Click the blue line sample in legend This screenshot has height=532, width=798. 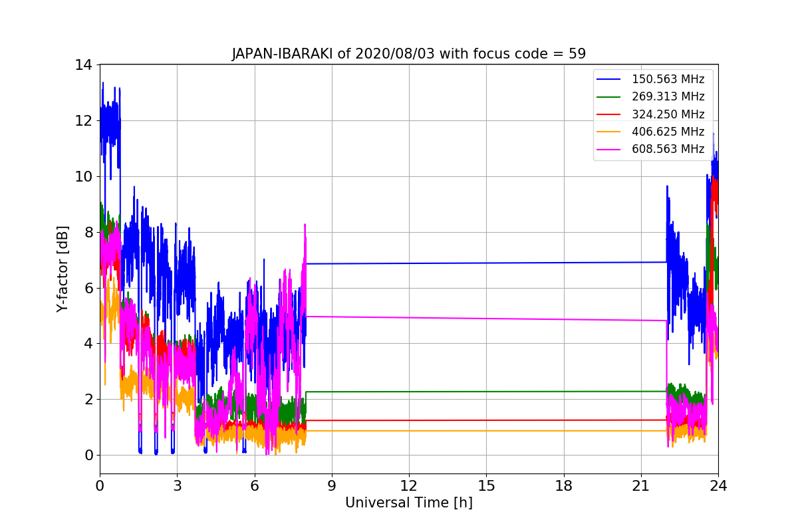click(610, 80)
